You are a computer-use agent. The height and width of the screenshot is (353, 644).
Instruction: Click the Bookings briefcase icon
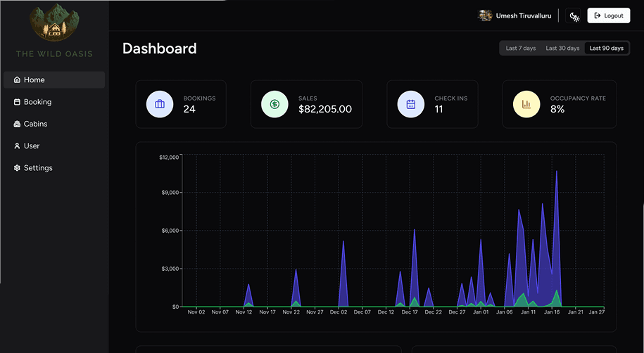pyautogui.click(x=160, y=104)
